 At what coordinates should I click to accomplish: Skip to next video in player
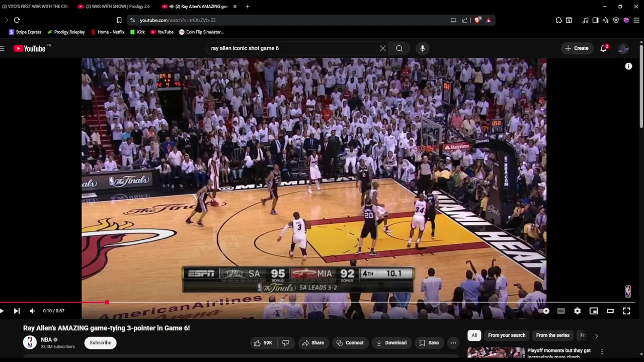click(17, 311)
